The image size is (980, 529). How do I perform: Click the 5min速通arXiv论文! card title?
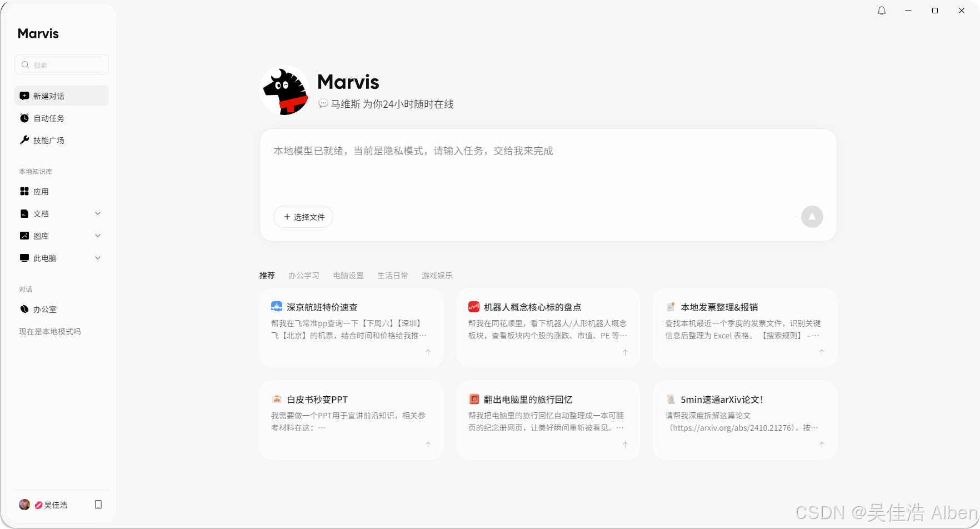click(x=722, y=400)
